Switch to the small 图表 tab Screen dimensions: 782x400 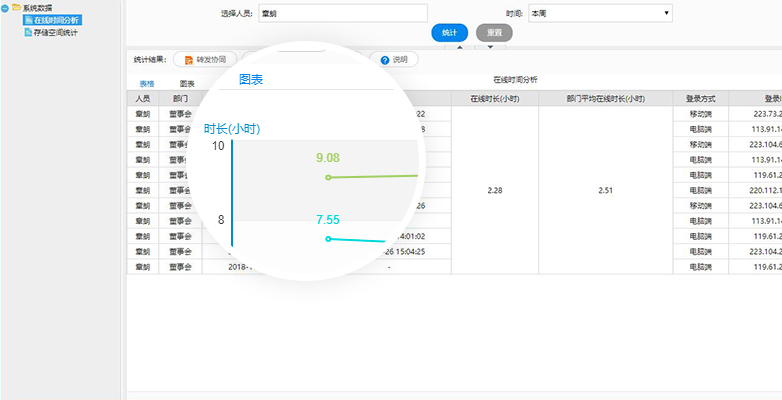tap(187, 83)
